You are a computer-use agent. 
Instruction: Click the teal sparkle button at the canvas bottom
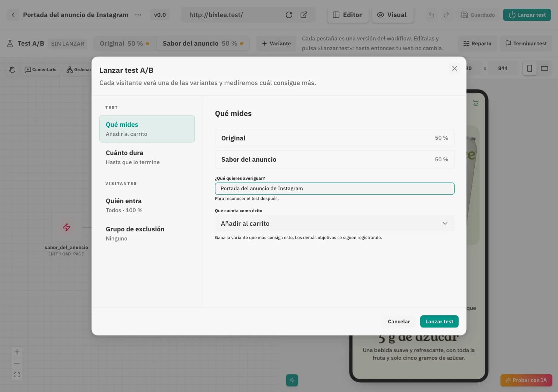pos(292,380)
